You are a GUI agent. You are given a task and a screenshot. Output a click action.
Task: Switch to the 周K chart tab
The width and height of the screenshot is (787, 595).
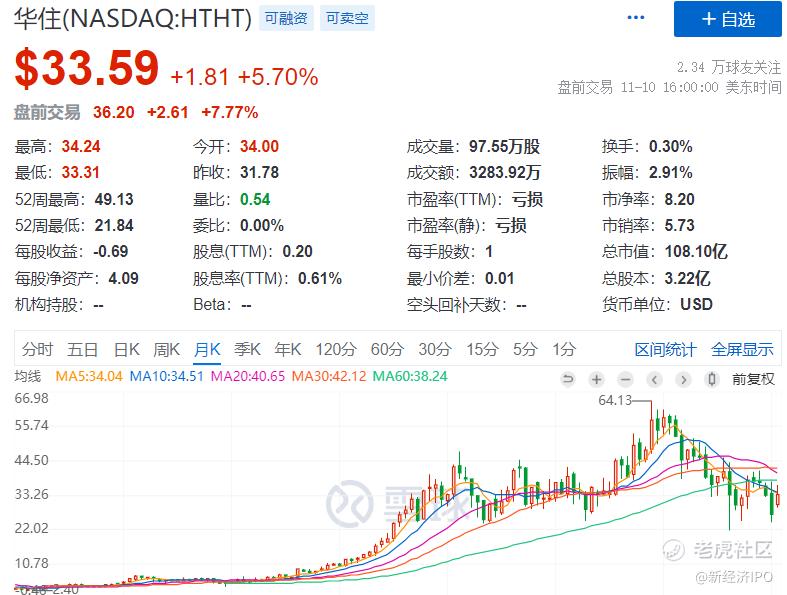(x=167, y=349)
